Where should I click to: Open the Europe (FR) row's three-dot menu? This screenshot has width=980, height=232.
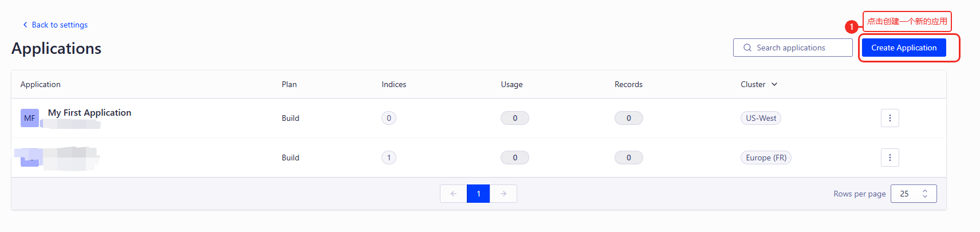890,158
